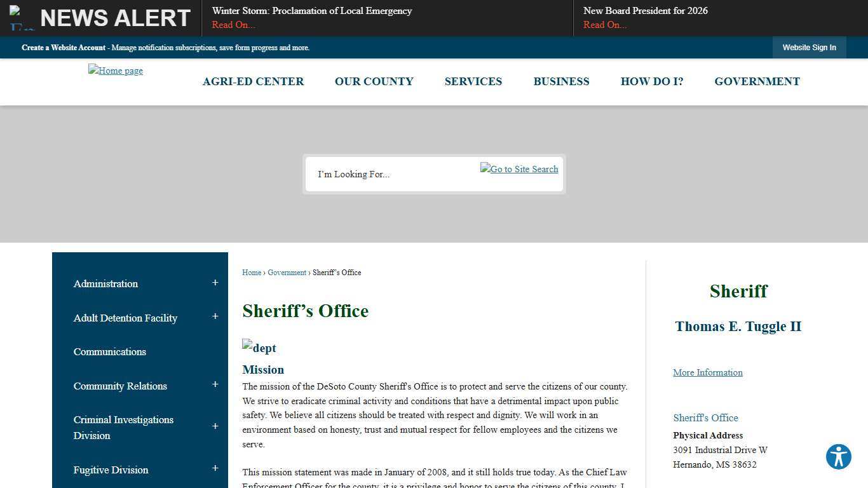Expand the Administration section
Image resolution: width=868 pixels, height=488 pixels.
[215, 281]
